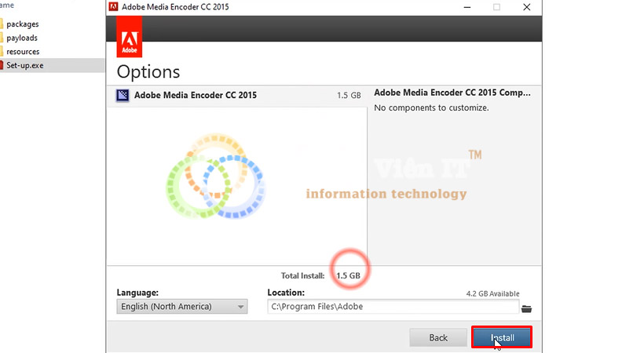Click 'No components to customize.' text

click(x=431, y=107)
